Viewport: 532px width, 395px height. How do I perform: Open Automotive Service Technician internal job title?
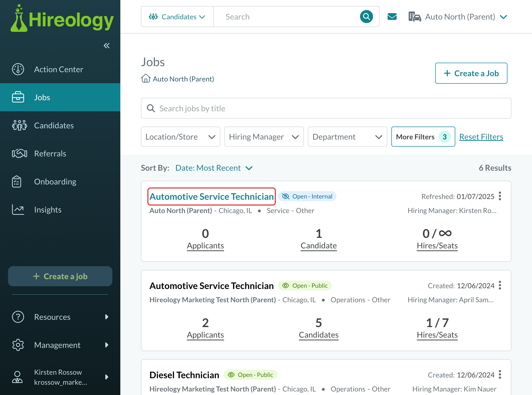coord(212,196)
